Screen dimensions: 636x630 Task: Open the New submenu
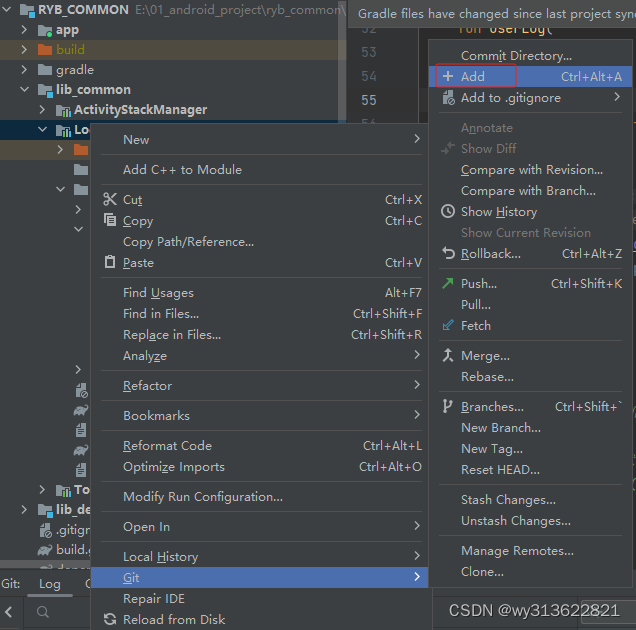click(261, 139)
